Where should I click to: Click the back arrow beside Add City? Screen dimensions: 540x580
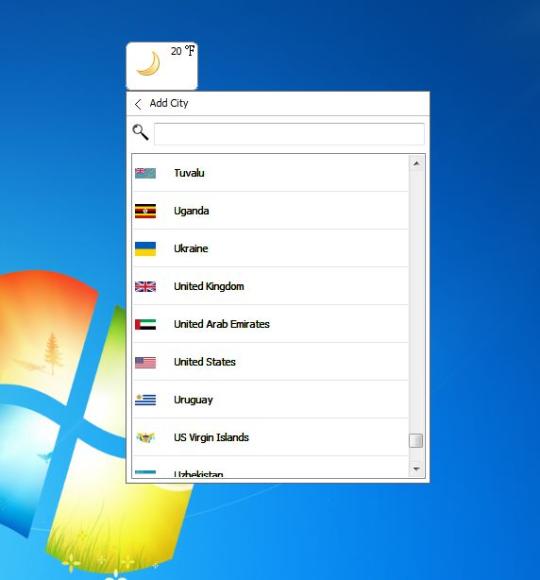point(138,104)
